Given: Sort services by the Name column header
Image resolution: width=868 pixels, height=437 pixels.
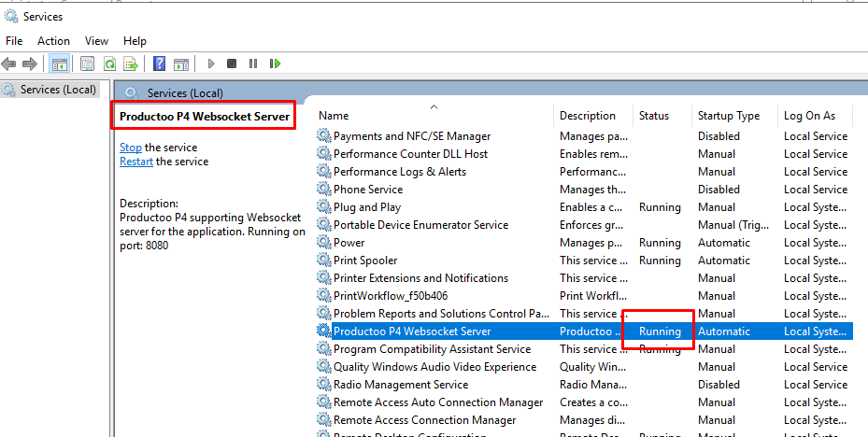Looking at the screenshot, I should 334,116.
